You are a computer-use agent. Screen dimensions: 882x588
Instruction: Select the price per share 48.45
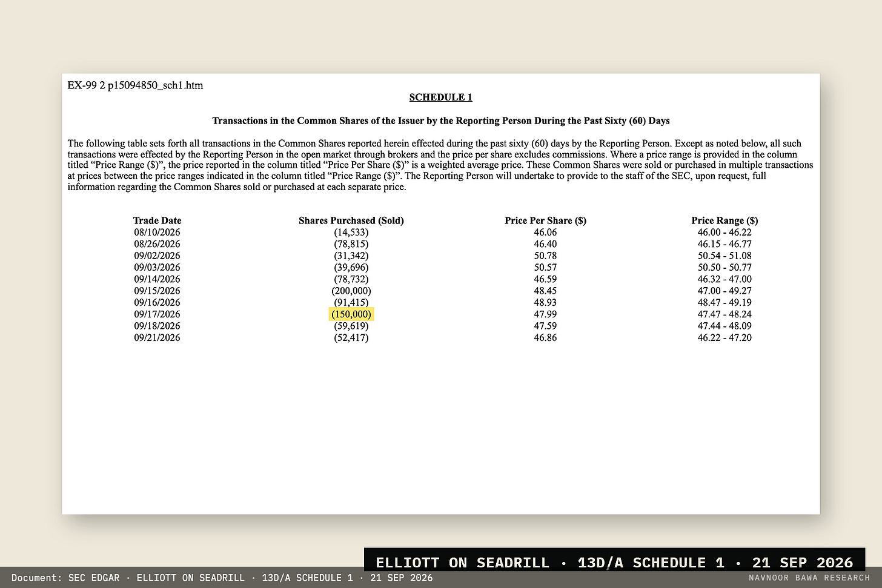[x=545, y=291]
